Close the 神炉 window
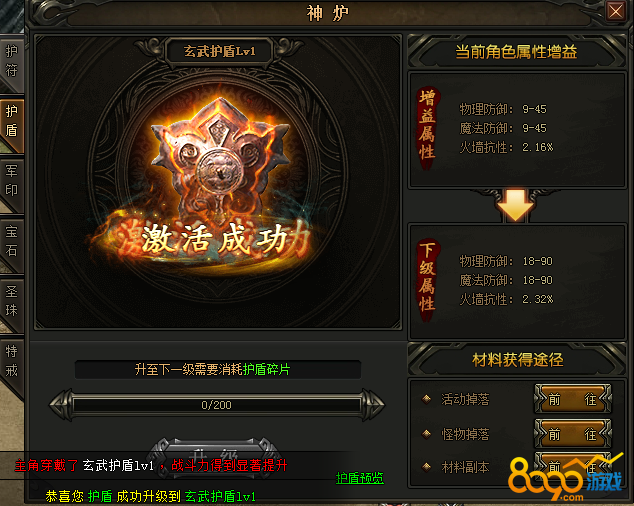The width and height of the screenshot is (634, 506). [x=615, y=11]
